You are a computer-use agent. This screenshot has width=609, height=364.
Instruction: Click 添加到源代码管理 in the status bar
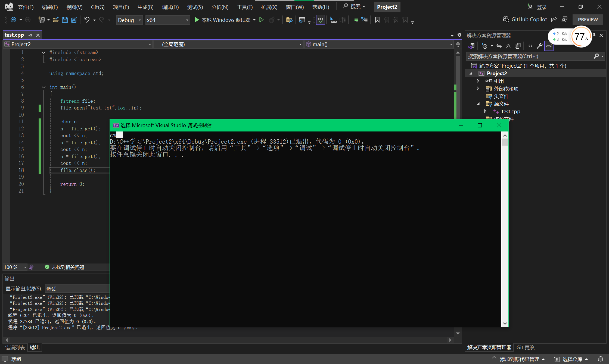click(519, 359)
